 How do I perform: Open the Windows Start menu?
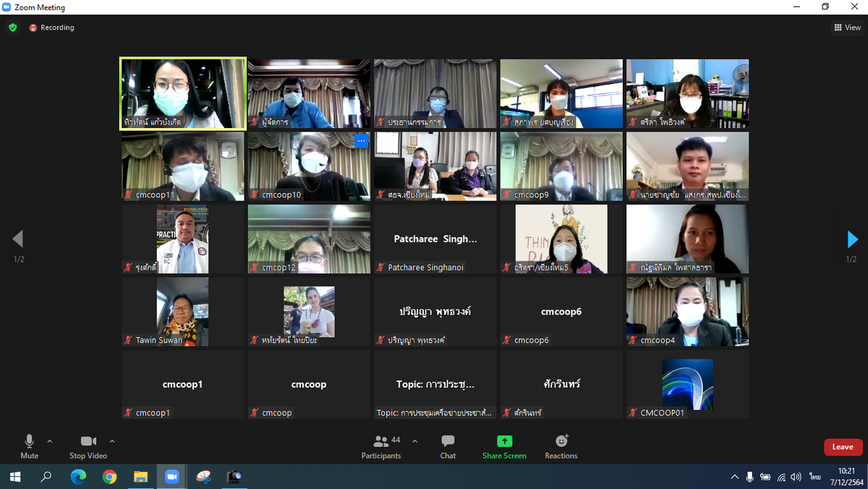(14, 477)
